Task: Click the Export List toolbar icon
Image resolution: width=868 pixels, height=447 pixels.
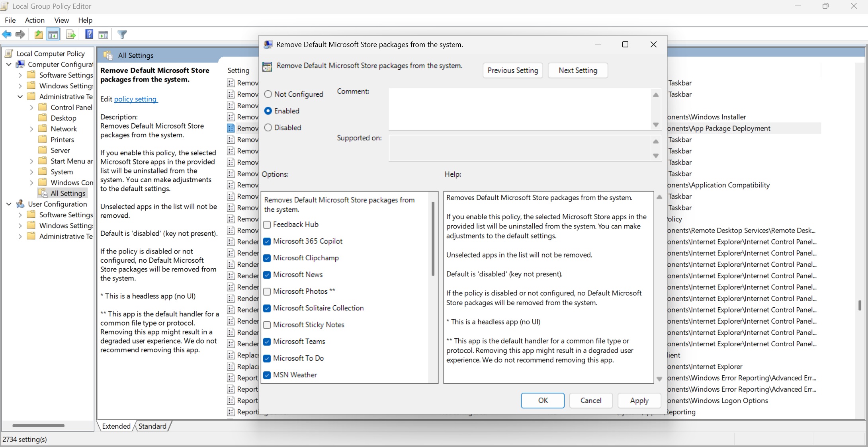Action: [x=71, y=35]
